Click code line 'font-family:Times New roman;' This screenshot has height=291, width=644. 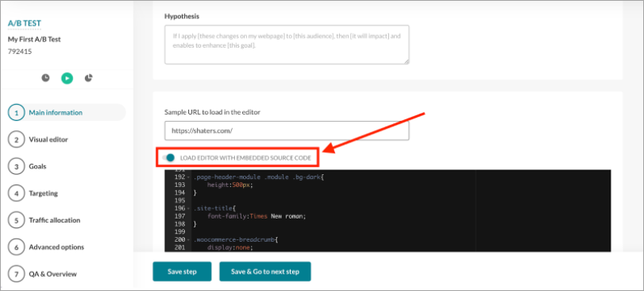256,215
